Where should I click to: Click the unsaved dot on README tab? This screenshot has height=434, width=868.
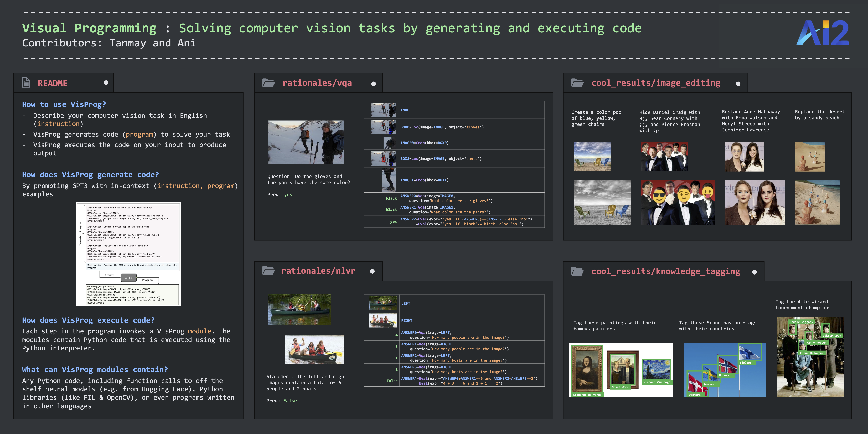(106, 82)
